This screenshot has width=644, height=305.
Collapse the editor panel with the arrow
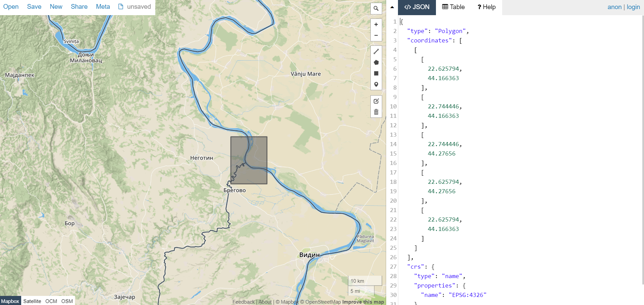pos(392,7)
